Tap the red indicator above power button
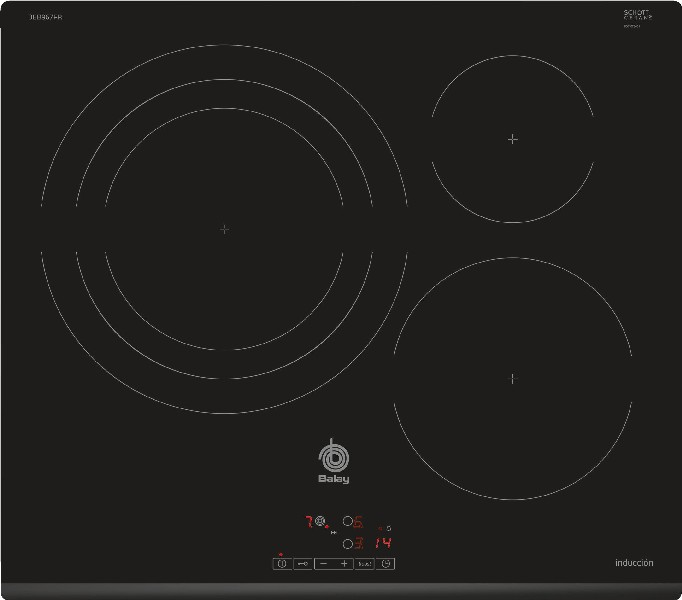This screenshot has height=600, width=682. (281, 554)
